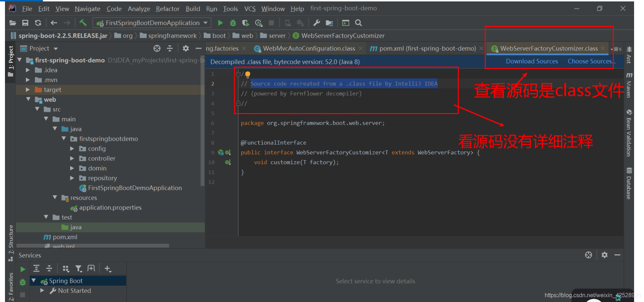Screen dimensions: 644x302
Task: Click the Download Sources link
Action: [532, 61]
